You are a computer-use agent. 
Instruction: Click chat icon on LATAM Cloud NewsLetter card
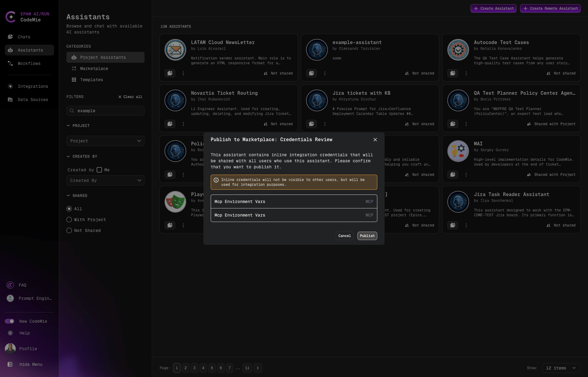(x=170, y=73)
